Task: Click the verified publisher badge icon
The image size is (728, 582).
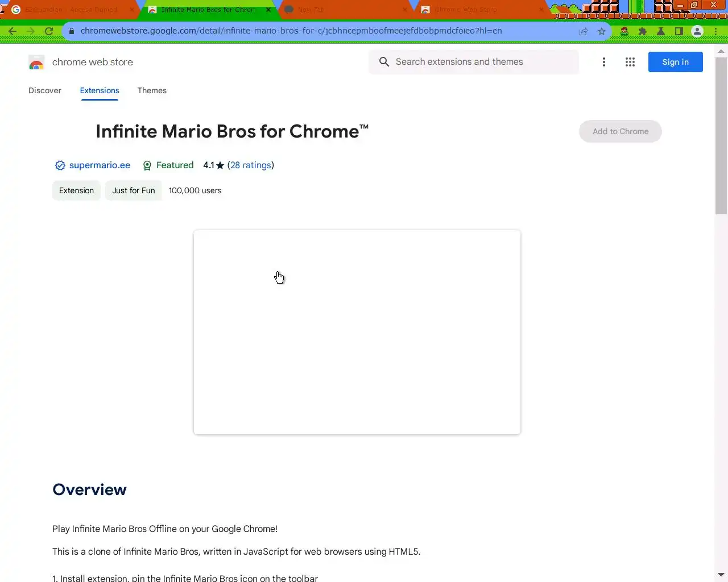Action: pos(60,165)
